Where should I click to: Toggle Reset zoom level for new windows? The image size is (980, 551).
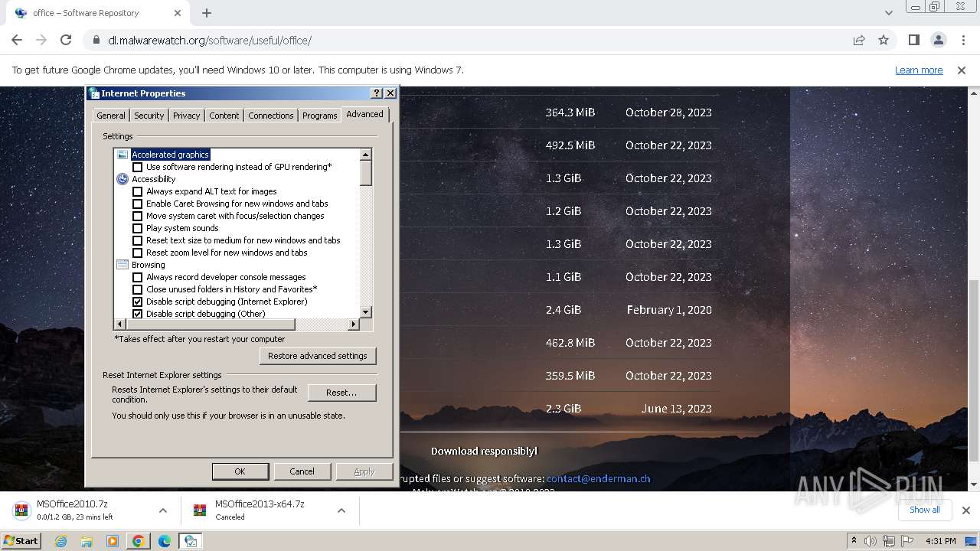pyautogui.click(x=138, y=253)
